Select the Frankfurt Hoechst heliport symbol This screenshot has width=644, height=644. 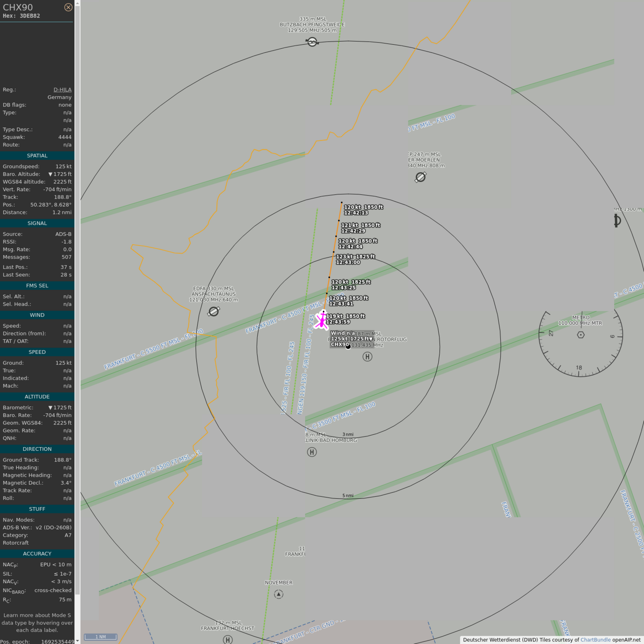(228, 640)
